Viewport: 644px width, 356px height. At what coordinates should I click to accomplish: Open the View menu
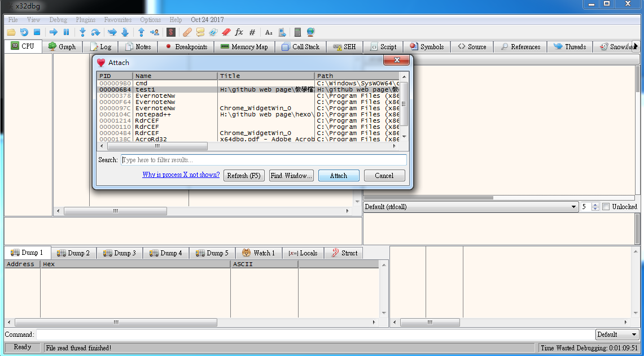point(34,20)
